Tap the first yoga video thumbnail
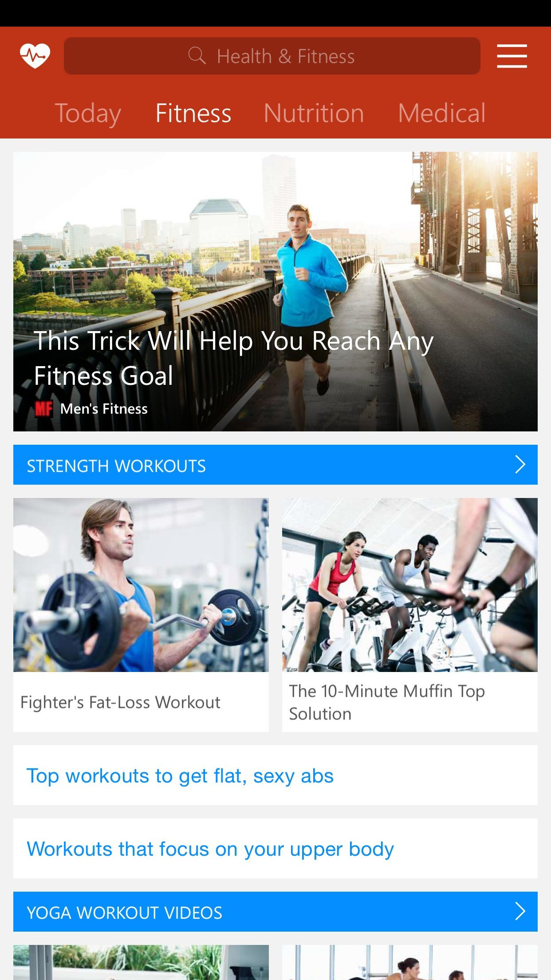 [x=141, y=962]
